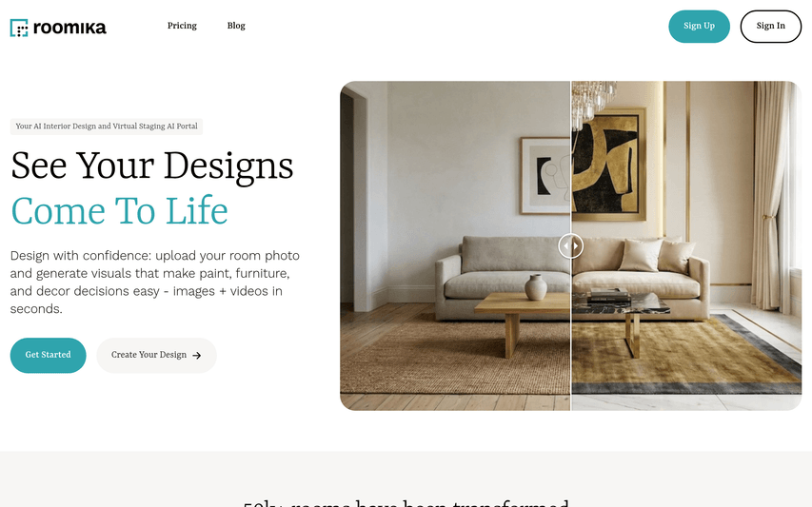
Task: Click the after side of room image
Action: (x=686, y=245)
